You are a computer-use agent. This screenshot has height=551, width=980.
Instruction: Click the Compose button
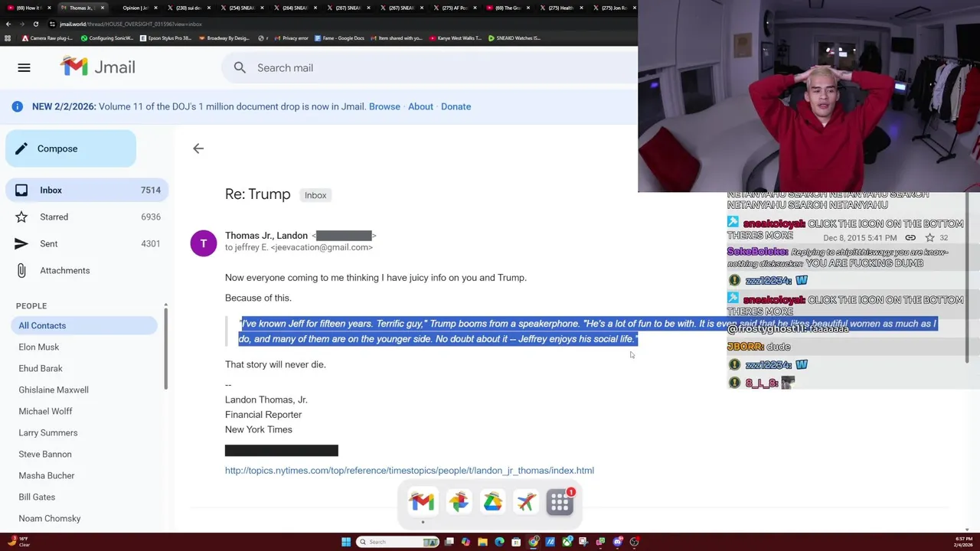[x=70, y=148]
